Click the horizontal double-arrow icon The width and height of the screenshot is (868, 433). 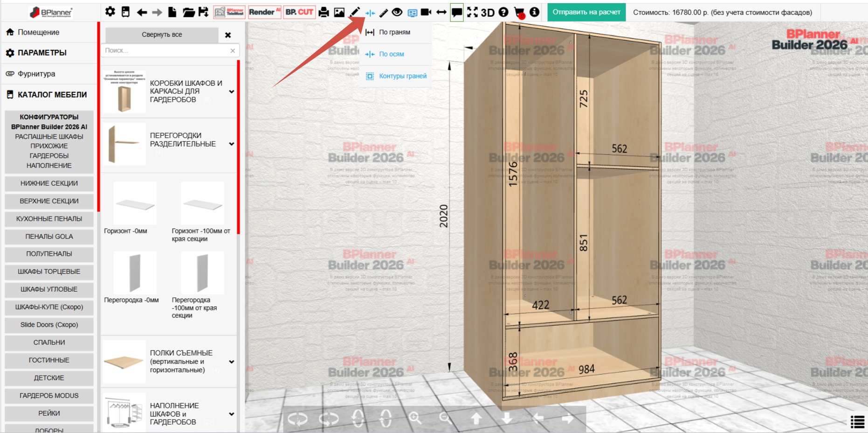coord(441,12)
